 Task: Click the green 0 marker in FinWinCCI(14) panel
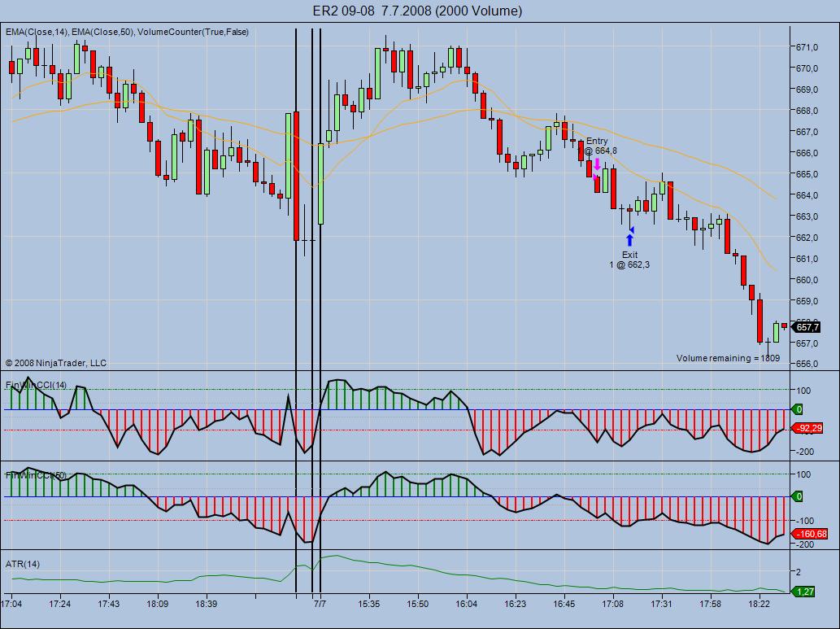(x=799, y=409)
